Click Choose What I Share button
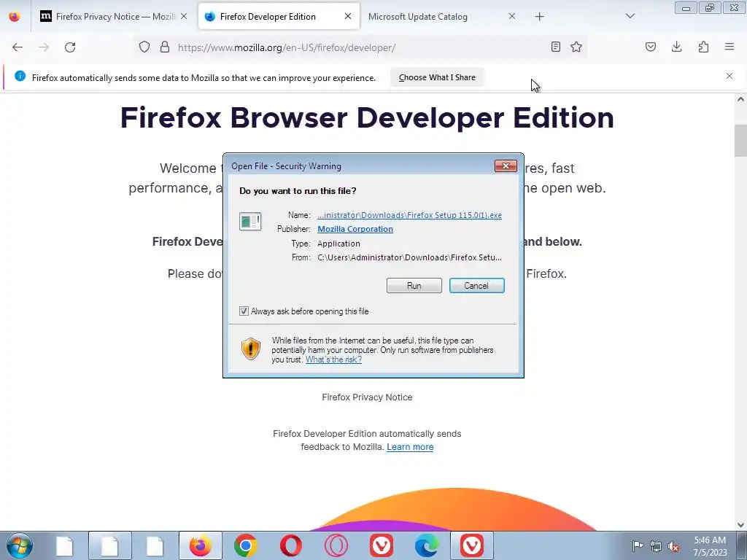This screenshot has width=747, height=560. 437,77
